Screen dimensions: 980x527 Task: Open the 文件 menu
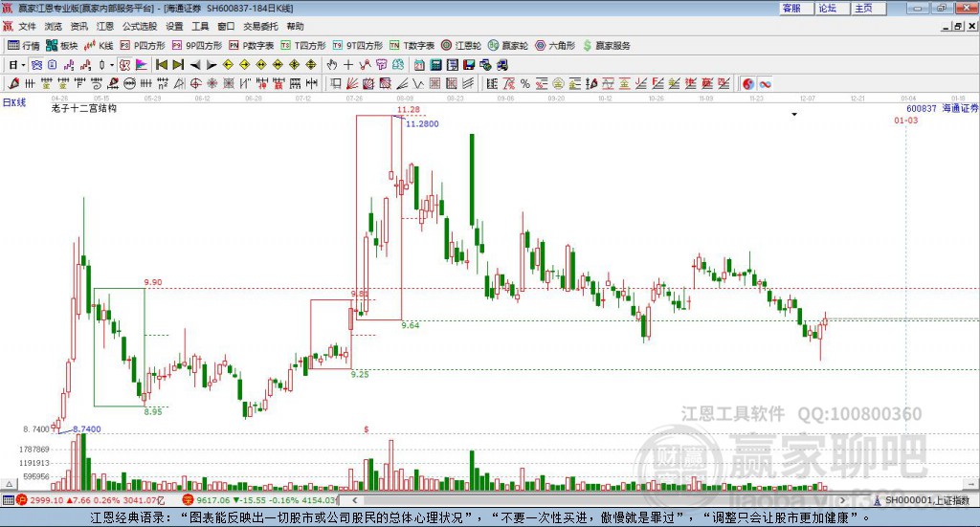click(x=27, y=26)
